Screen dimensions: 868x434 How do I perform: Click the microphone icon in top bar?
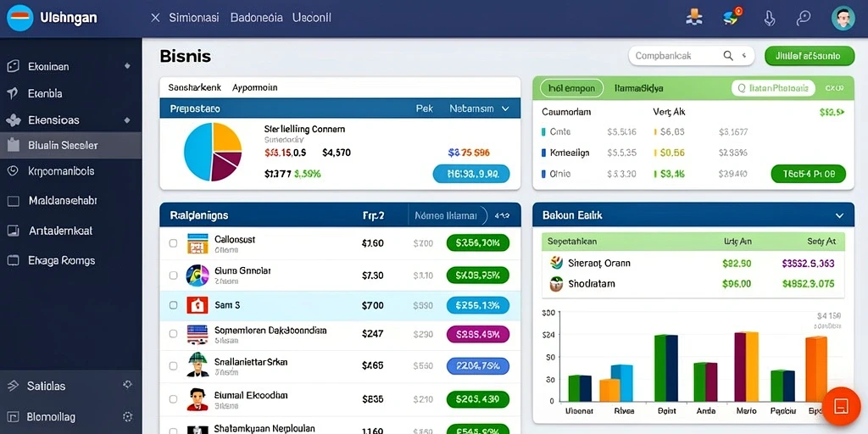pyautogui.click(x=770, y=18)
